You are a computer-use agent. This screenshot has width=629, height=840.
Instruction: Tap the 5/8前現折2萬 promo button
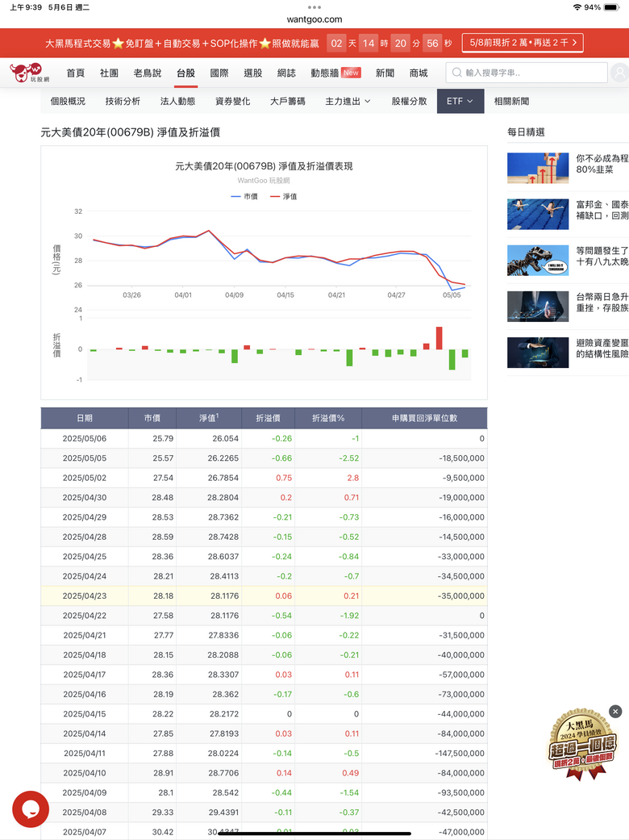[523, 43]
